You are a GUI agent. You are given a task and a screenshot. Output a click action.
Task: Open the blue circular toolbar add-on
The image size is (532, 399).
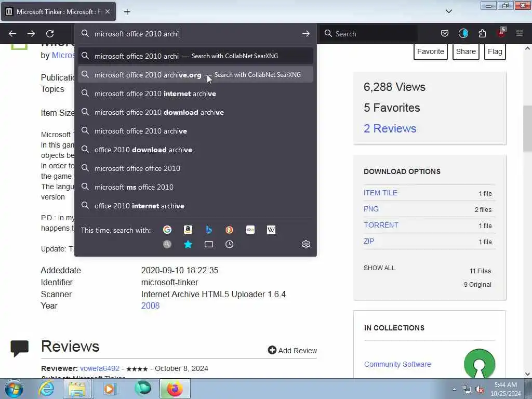point(463,33)
